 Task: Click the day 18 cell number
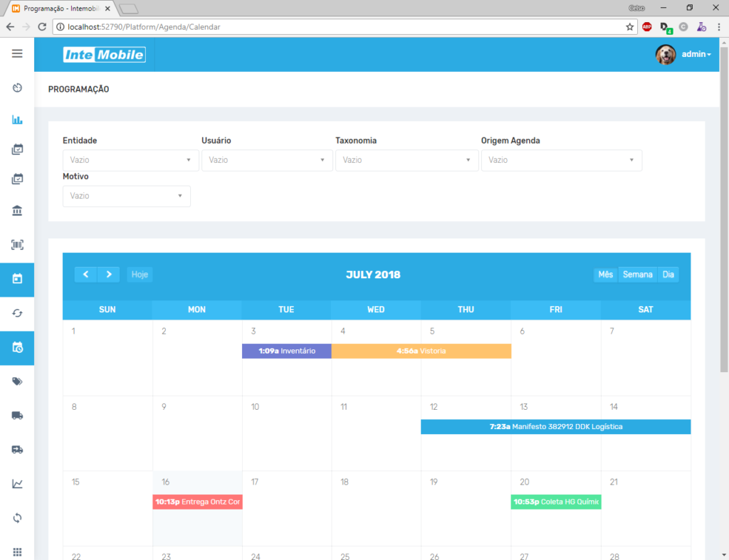345,482
